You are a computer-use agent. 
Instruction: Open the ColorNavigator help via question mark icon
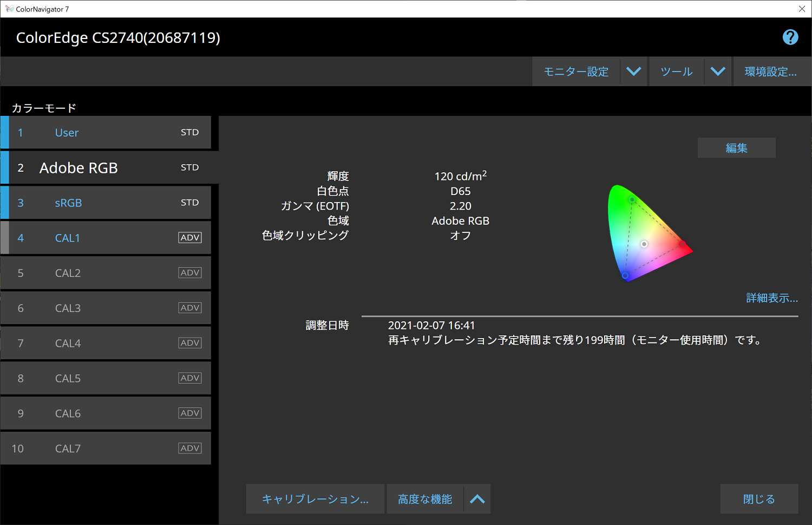point(790,37)
